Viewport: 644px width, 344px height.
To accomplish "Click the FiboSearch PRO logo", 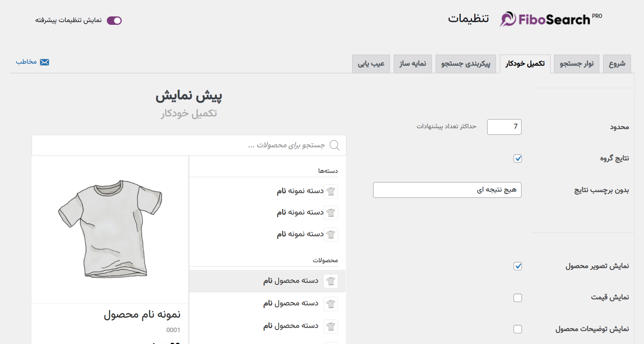I will [551, 19].
